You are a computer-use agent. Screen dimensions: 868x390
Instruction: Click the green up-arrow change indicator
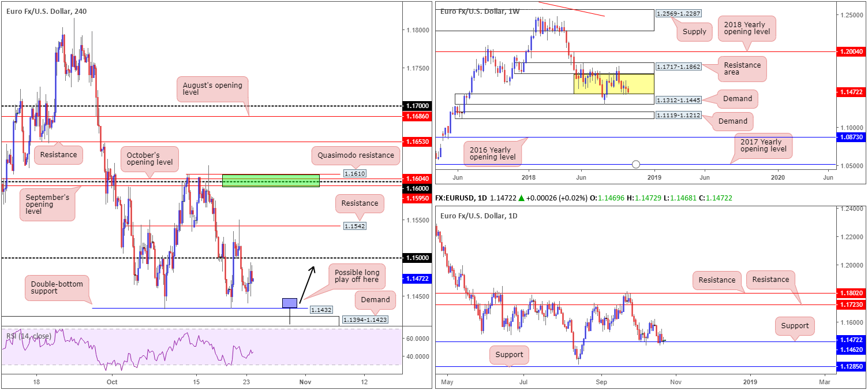click(x=521, y=198)
